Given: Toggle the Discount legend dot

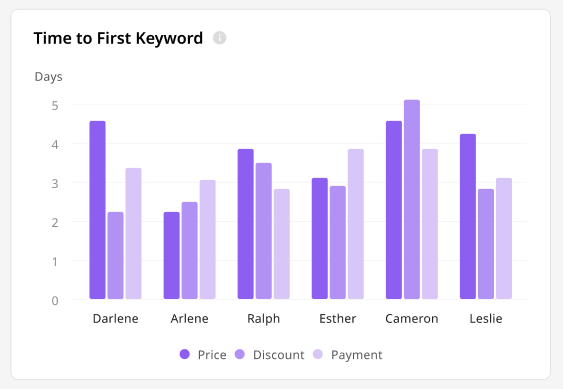Looking at the screenshot, I should pyautogui.click(x=239, y=354).
